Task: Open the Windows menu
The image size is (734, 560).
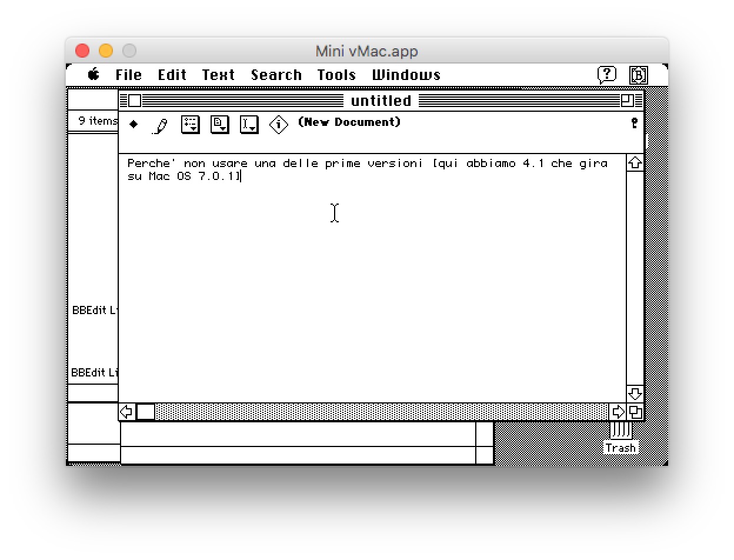Action: [x=406, y=75]
